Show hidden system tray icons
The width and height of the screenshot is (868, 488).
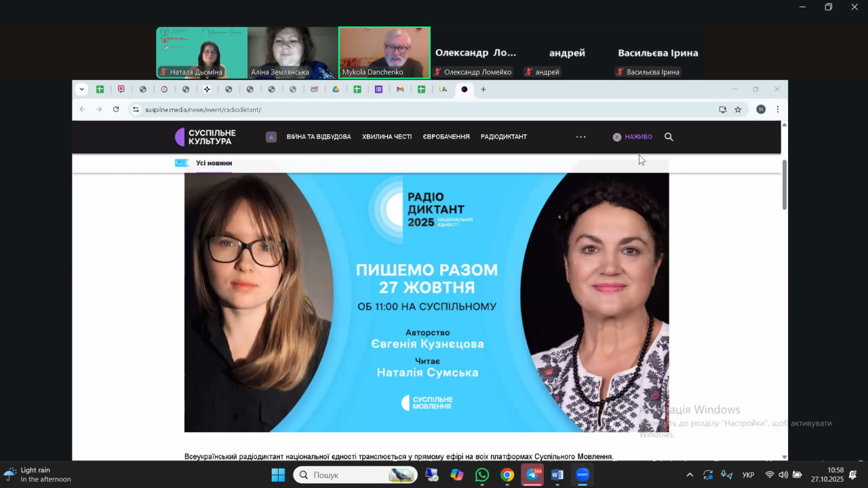coord(690,475)
